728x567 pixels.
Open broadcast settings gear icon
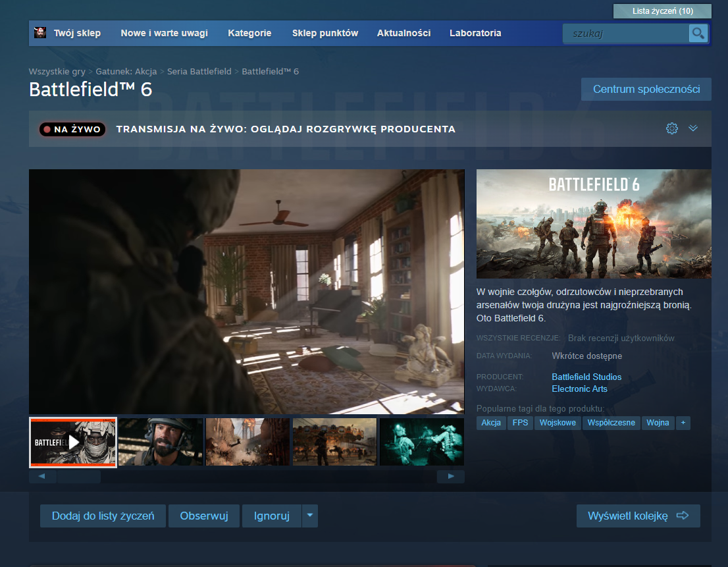672,128
